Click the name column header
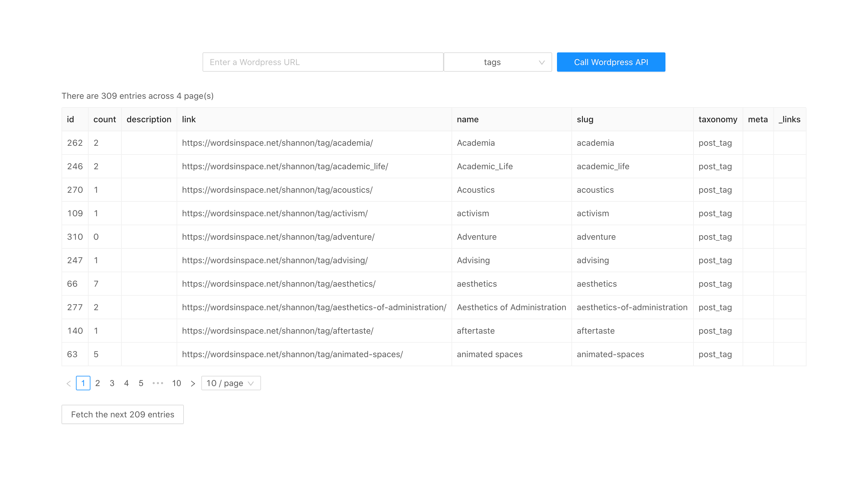 pos(467,120)
